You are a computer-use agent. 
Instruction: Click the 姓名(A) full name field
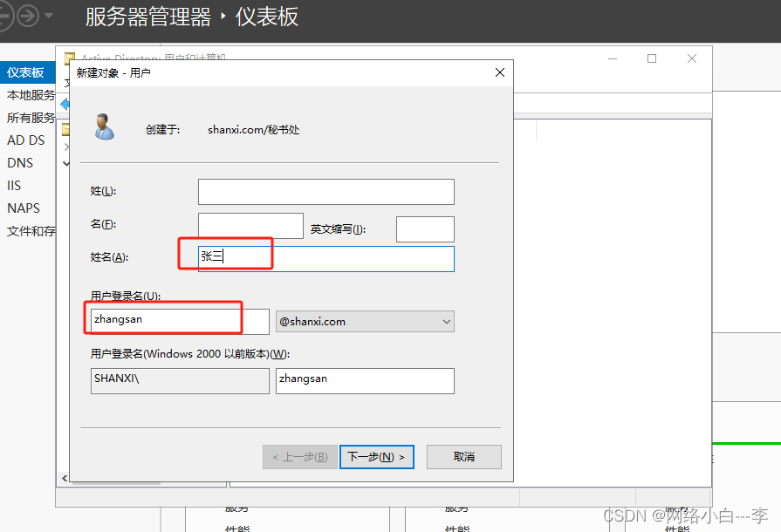click(x=325, y=259)
